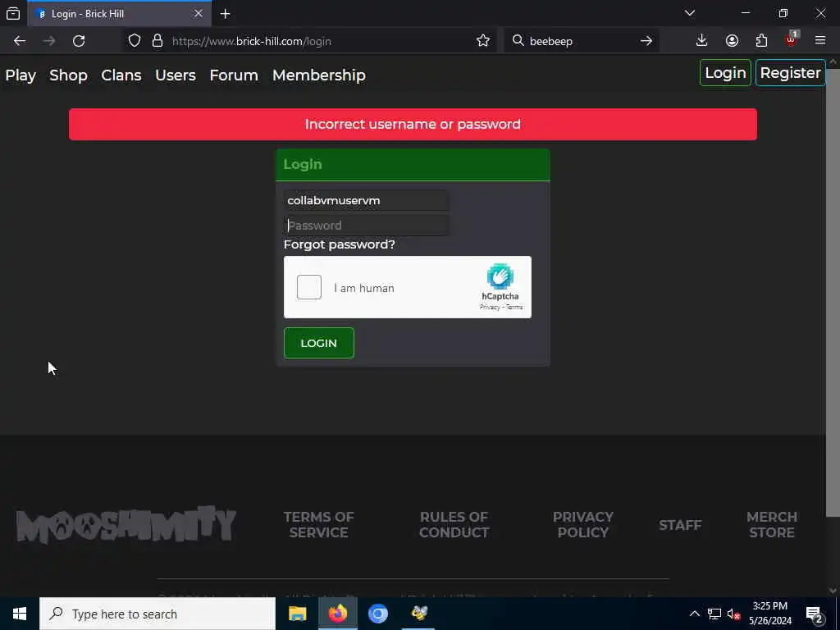Open the bee app icon in taskbar
This screenshot has height=630, width=840.
(x=419, y=614)
